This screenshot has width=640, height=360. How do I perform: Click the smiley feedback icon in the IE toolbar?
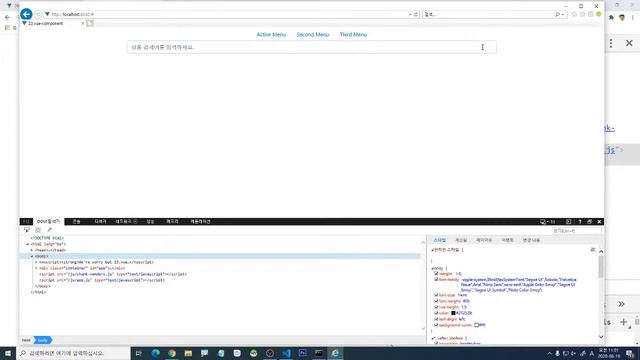[599, 14]
